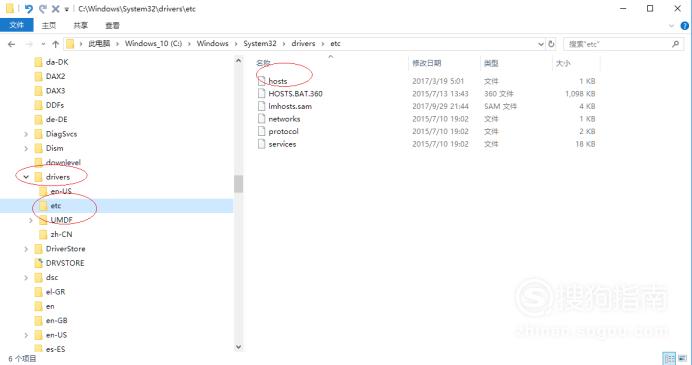
Task: Select the el-GR folder in tree
Action: [x=55, y=292]
